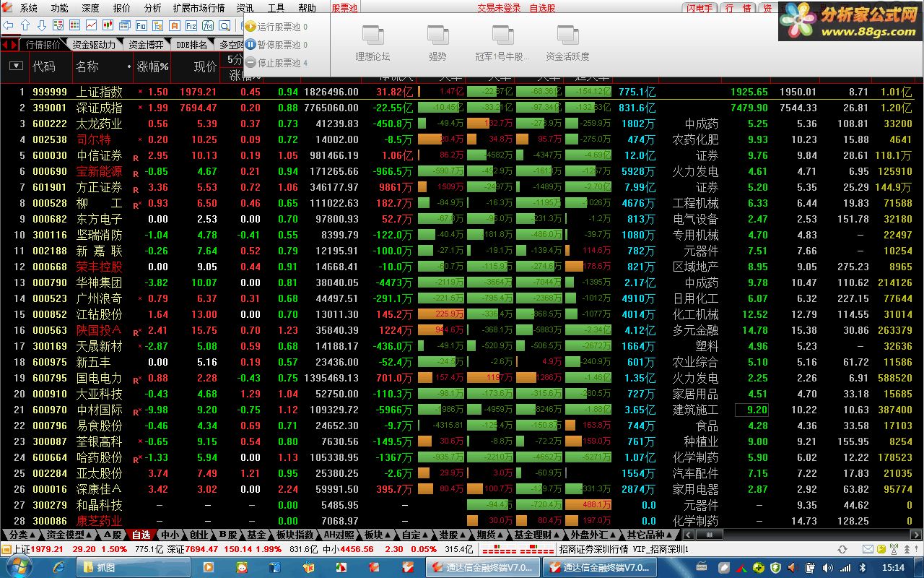This screenshot has width=924, height=578.
Task: Expand the 外盘外汇▲ bottom menu
Action: click(x=593, y=535)
